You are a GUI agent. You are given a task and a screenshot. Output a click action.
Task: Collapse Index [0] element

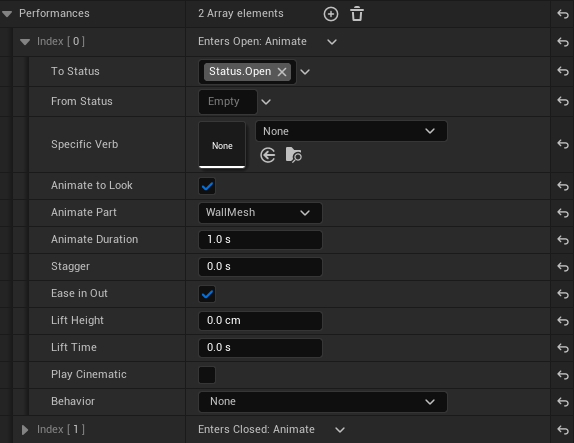pyautogui.click(x=25, y=42)
